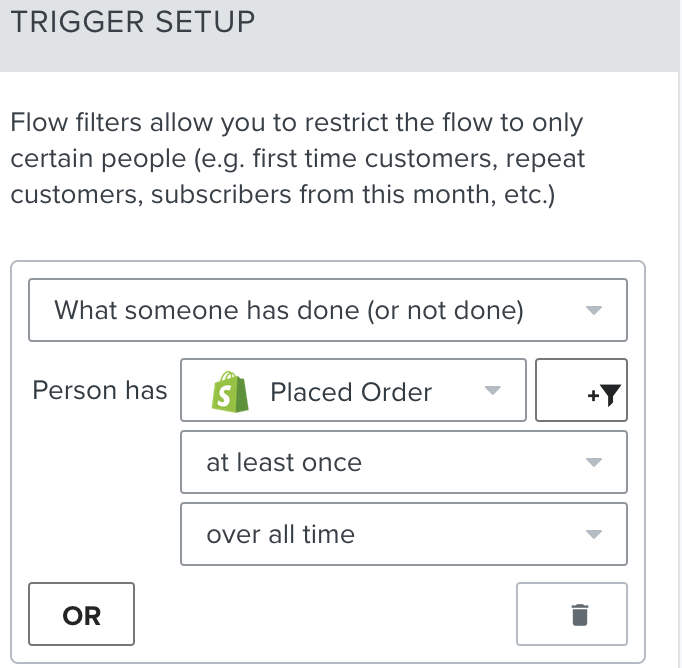Open the "over all time" timeframe dropdown
682x668 pixels.
pos(403,535)
